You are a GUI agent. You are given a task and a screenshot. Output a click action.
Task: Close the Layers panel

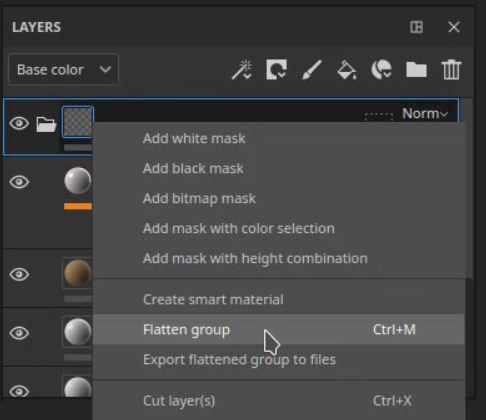(454, 27)
